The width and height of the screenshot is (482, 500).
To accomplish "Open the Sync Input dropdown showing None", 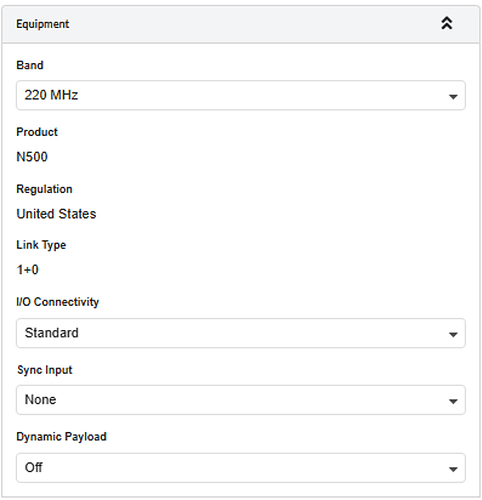I will click(241, 400).
